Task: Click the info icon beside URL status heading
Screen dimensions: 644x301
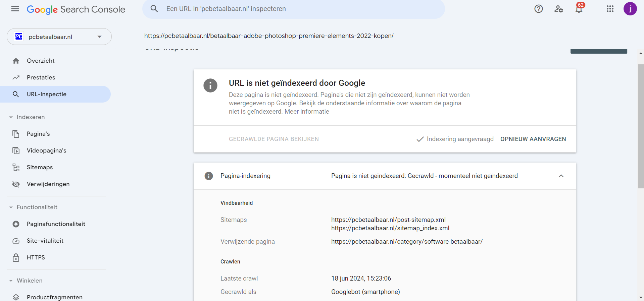Action: [x=210, y=85]
